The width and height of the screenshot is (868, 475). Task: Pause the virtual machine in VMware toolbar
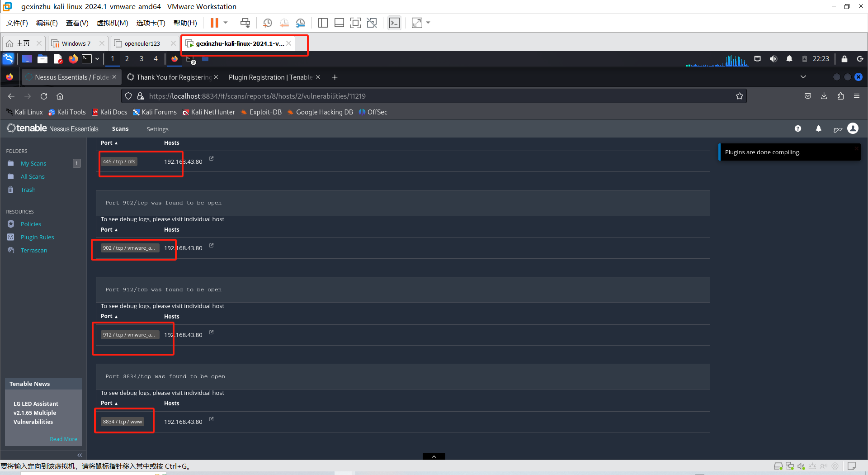(214, 23)
